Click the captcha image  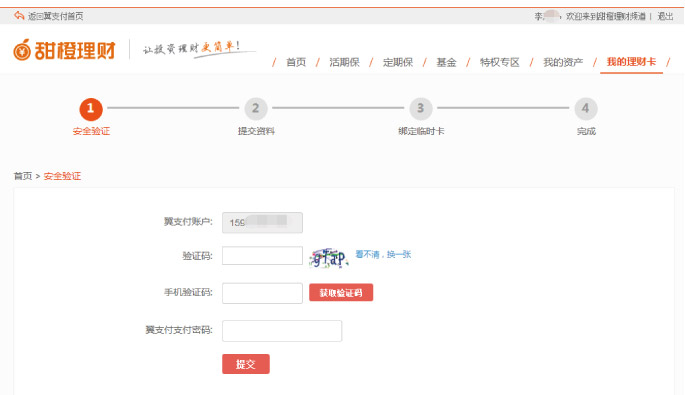(x=329, y=257)
